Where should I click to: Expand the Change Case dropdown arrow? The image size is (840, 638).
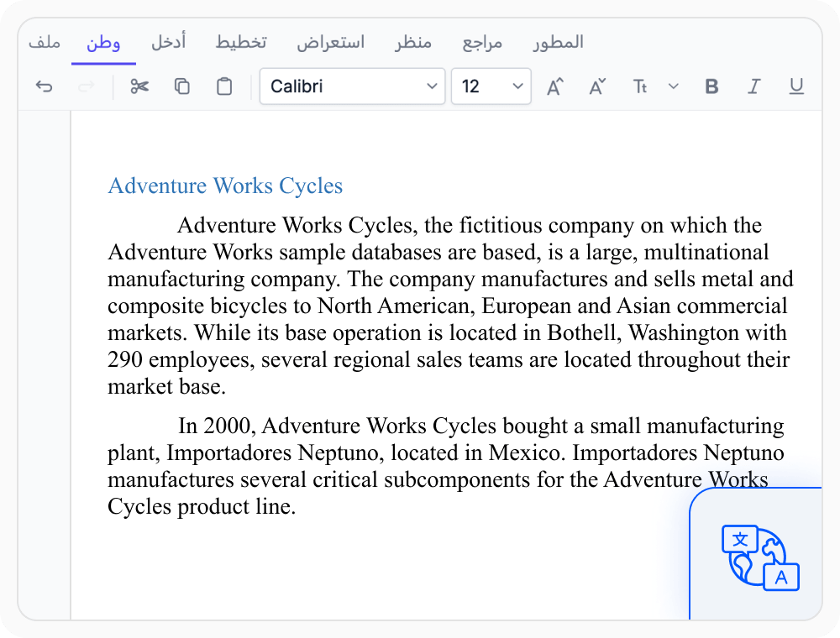click(x=674, y=86)
